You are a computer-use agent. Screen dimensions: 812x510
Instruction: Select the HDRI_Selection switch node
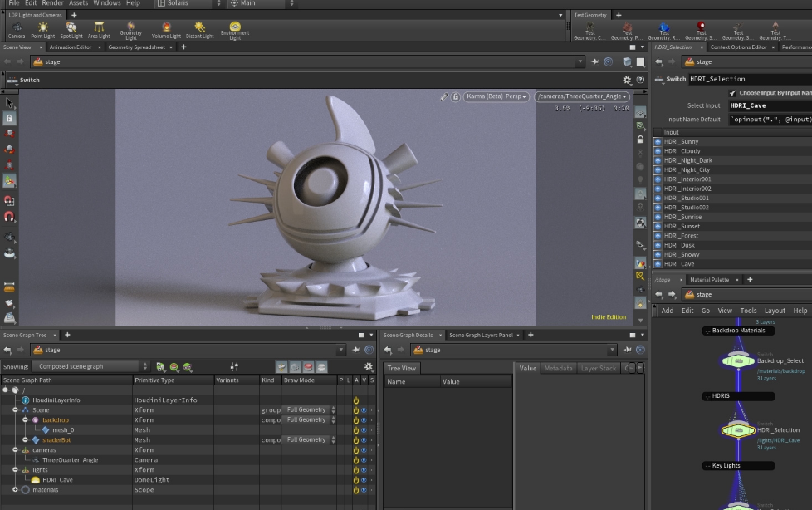coord(737,429)
